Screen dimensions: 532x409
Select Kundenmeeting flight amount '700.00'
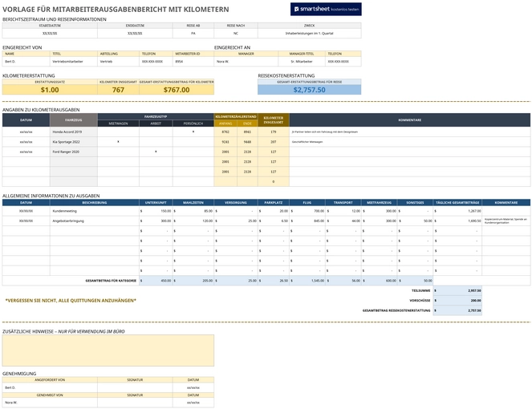click(x=307, y=211)
